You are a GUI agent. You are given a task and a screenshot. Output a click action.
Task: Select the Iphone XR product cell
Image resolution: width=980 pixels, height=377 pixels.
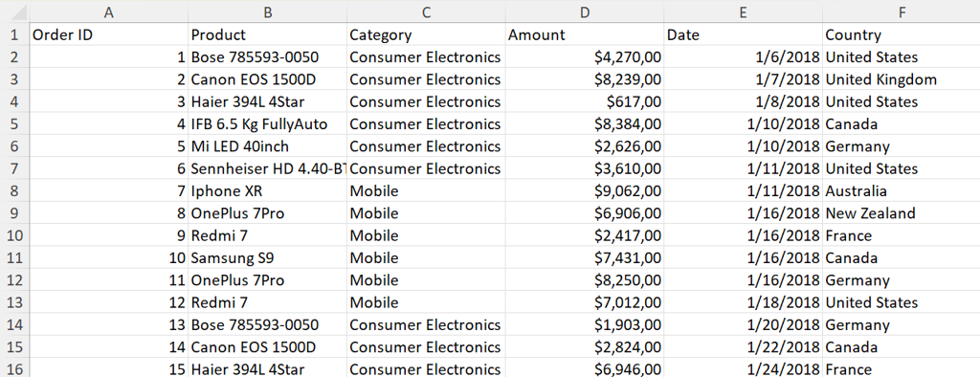268,190
